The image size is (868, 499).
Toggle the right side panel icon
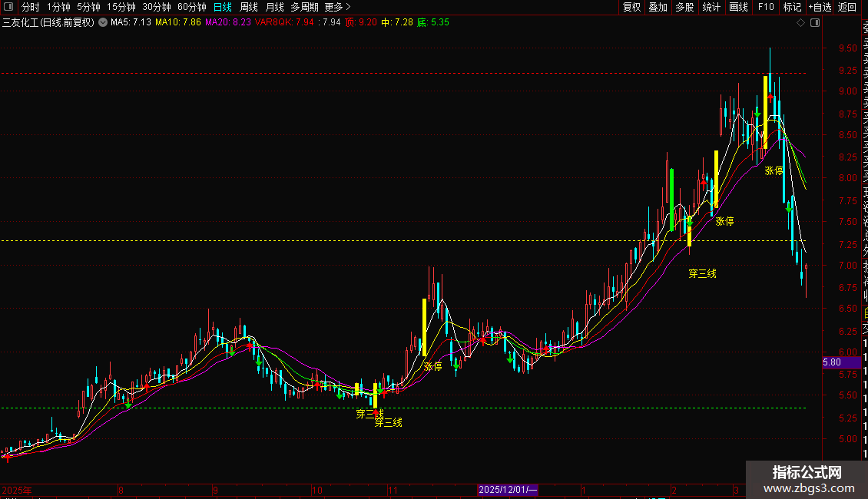pos(815,23)
